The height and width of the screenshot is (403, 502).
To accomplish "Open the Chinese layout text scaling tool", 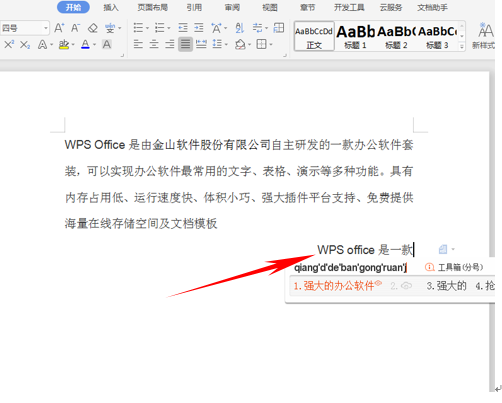I will (x=216, y=28).
